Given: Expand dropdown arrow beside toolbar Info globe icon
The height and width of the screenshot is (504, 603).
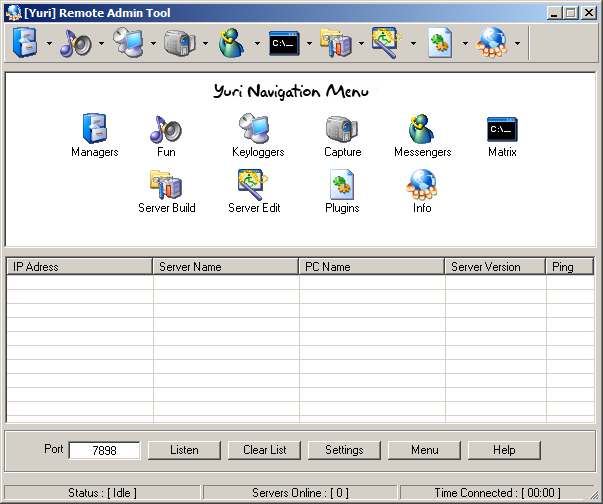Looking at the screenshot, I should click(517, 44).
